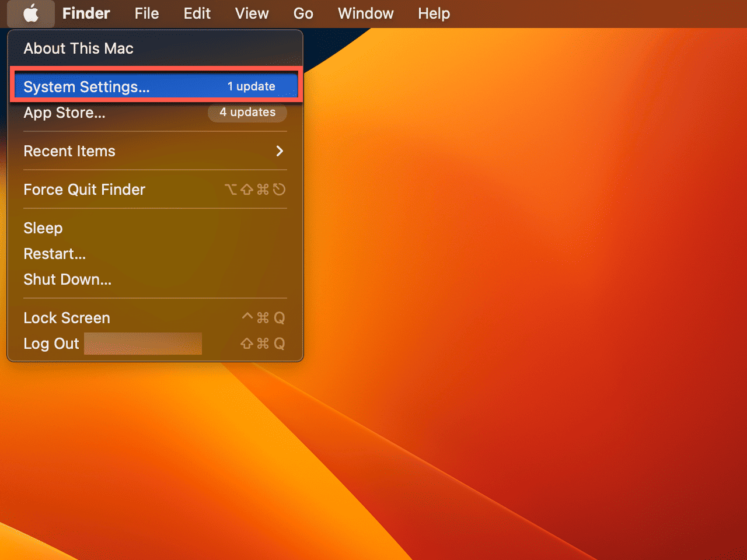The image size is (747, 560).
Task: Open the Window menu
Action: pos(365,13)
